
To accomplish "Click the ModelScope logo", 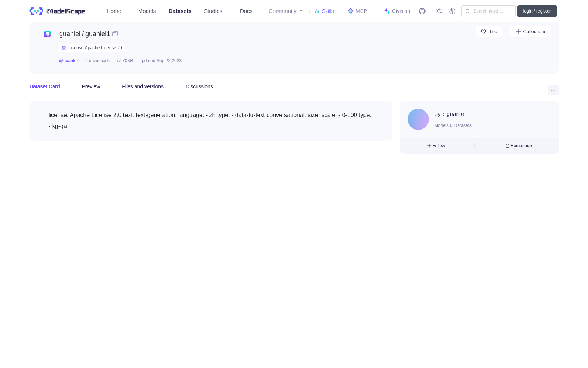I will click(x=57, y=11).
